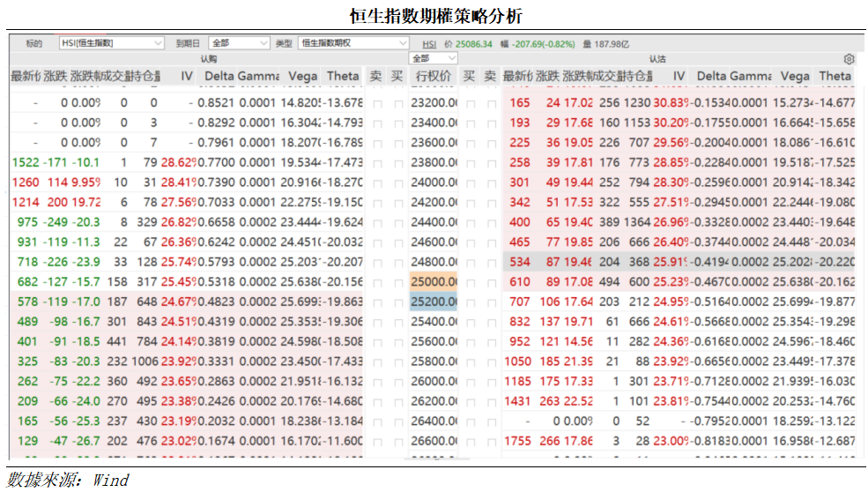Select the blue-highlighted 25200.00 strike cell
The height and width of the screenshot is (492, 868).
(434, 302)
